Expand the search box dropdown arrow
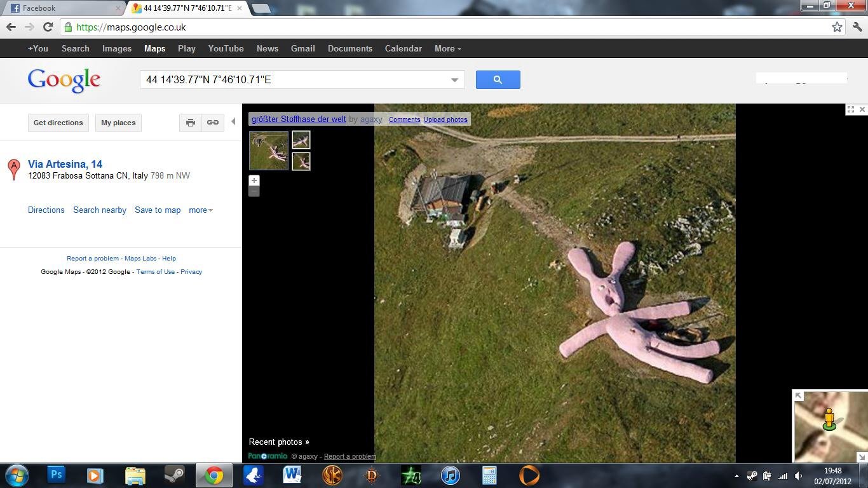Viewport: 868px width, 488px height. coord(454,80)
